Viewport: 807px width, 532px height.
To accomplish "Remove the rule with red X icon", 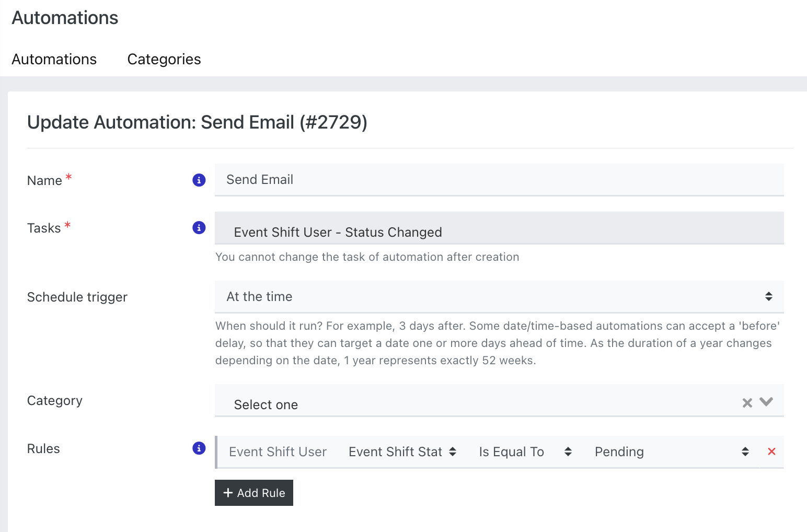I will pyautogui.click(x=771, y=452).
